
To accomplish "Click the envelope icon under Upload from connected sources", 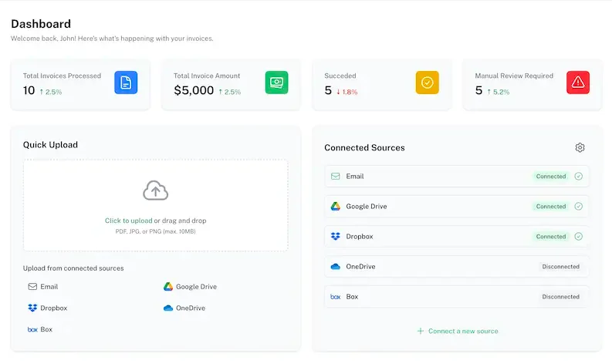I will pos(32,287).
